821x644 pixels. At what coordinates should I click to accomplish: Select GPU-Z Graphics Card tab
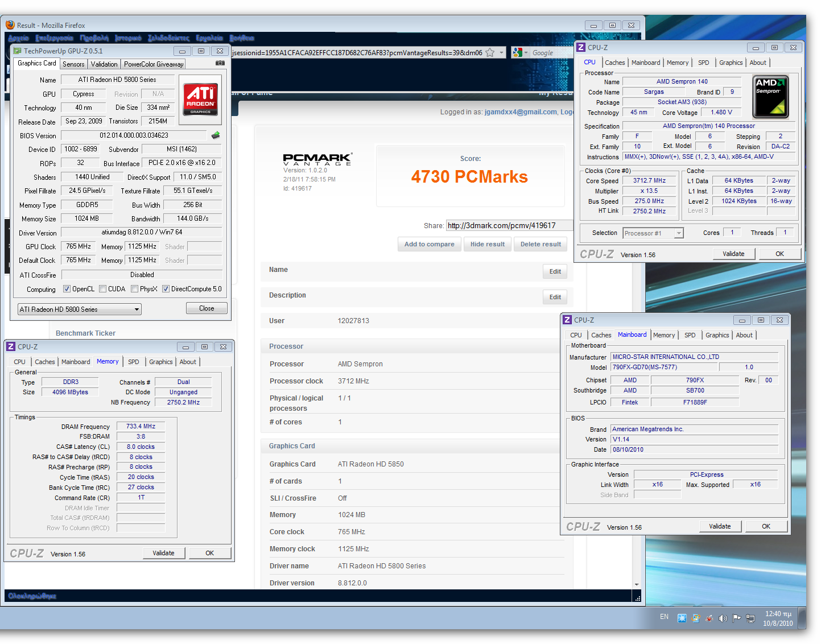coord(37,63)
